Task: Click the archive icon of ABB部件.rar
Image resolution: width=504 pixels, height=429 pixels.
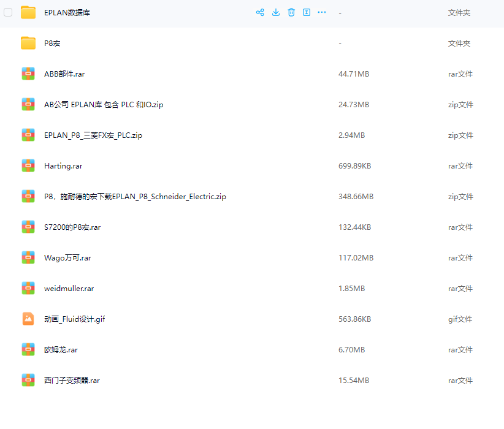Action: [x=28, y=74]
